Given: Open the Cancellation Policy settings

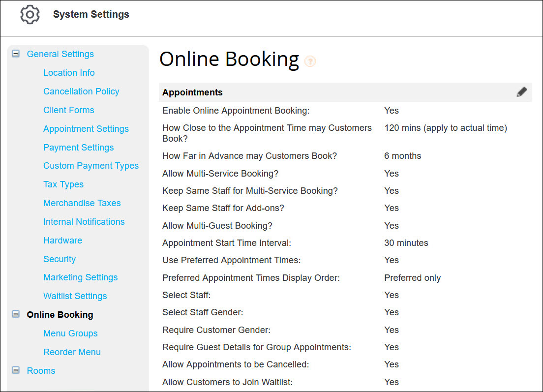Looking at the screenshot, I should coord(81,91).
